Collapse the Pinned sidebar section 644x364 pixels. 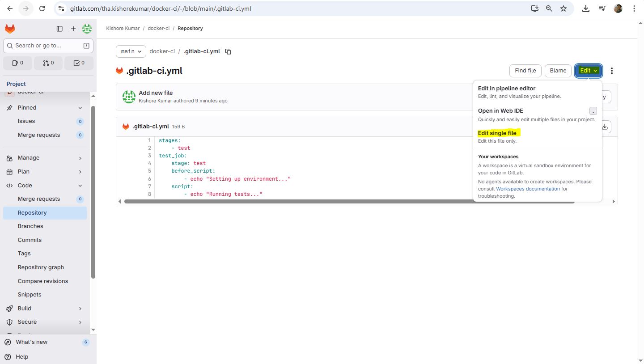pyautogui.click(x=80, y=108)
